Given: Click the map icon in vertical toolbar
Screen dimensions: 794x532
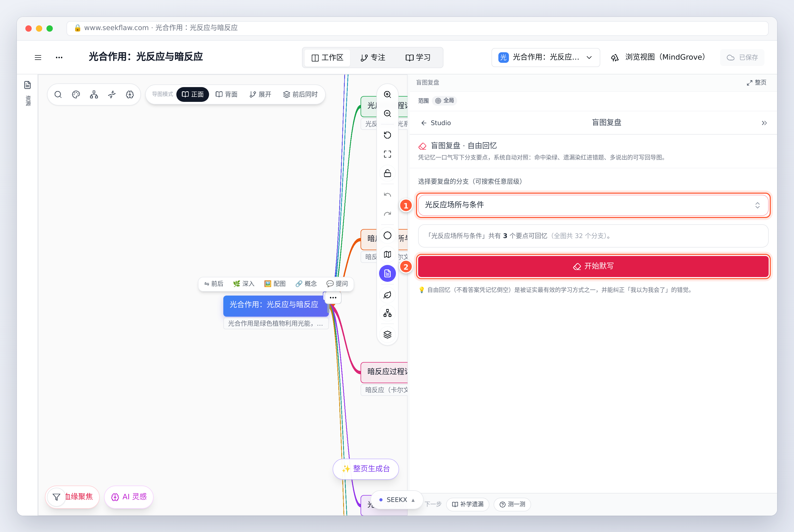Looking at the screenshot, I should [x=387, y=254].
